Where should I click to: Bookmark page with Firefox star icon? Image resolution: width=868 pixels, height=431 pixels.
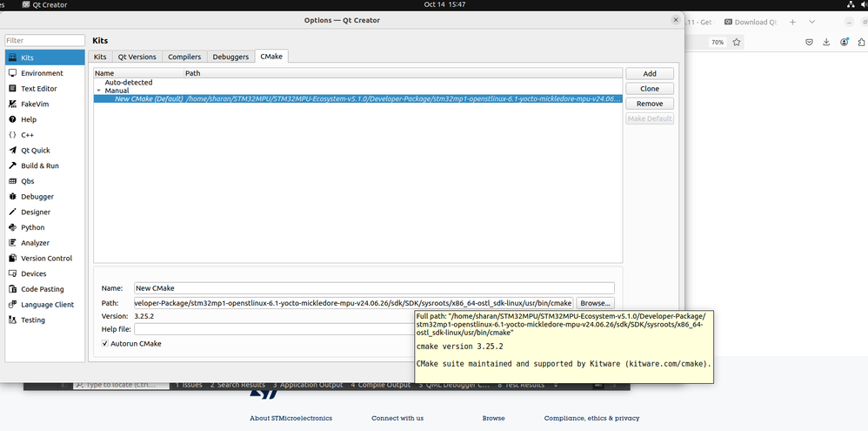737,42
